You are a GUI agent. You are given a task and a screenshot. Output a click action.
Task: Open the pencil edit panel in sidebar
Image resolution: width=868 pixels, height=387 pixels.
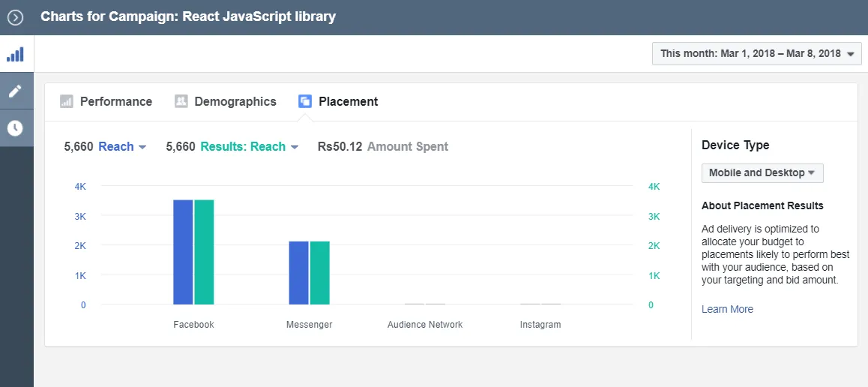(x=16, y=91)
